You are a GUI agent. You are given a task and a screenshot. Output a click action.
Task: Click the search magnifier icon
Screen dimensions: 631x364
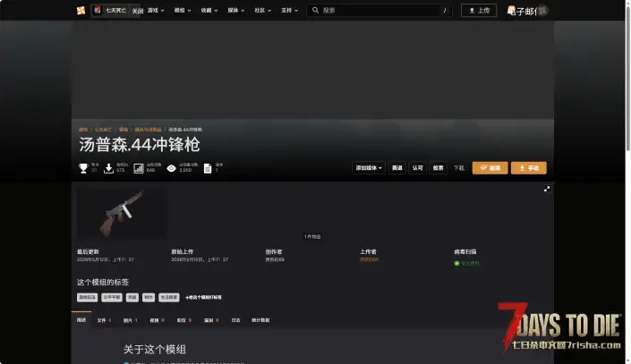pos(315,11)
